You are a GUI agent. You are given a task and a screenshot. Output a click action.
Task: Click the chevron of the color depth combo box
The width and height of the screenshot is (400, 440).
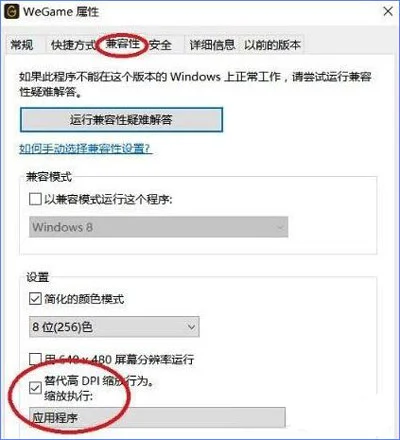tap(191, 327)
